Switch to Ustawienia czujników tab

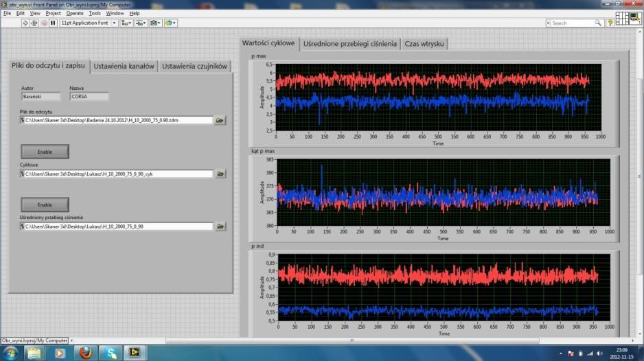(194, 66)
